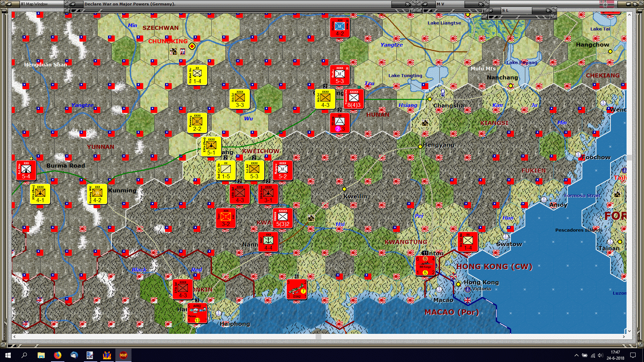Select the Kongo battleship counter near Canton
This screenshot has width=644, height=362.
(425, 265)
